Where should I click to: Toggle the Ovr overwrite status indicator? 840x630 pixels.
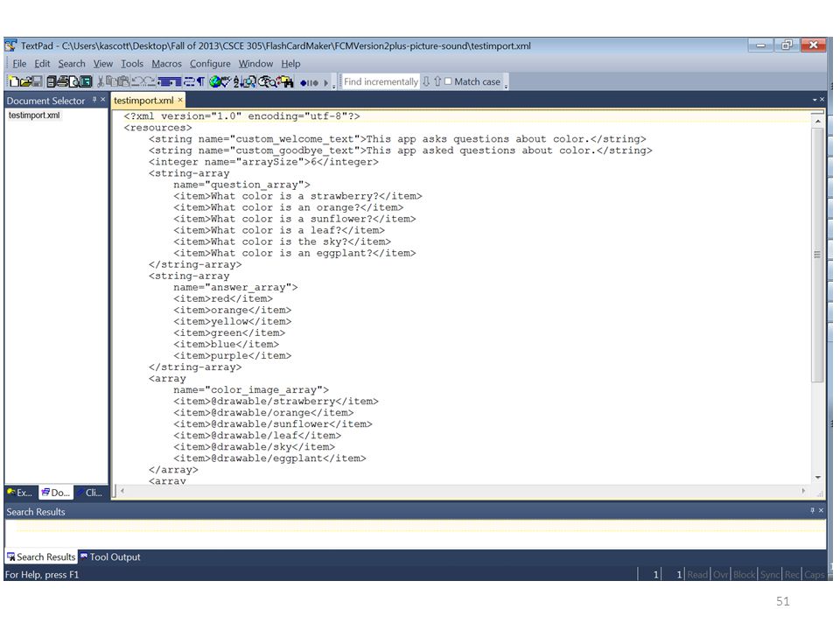[x=720, y=575]
